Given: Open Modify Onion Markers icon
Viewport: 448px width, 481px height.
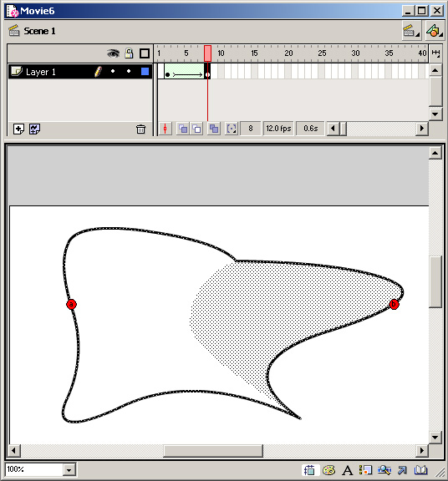Looking at the screenshot, I should pos(232,129).
